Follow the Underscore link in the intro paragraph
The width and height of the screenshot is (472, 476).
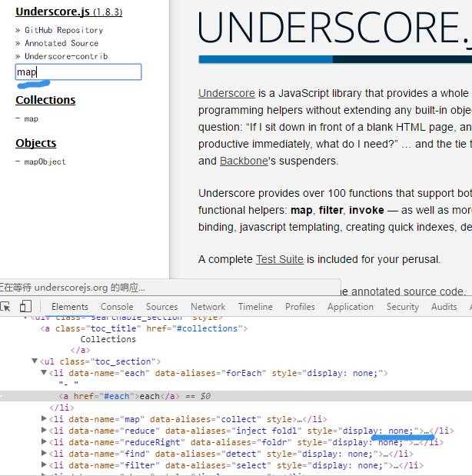click(x=227, y=93)
